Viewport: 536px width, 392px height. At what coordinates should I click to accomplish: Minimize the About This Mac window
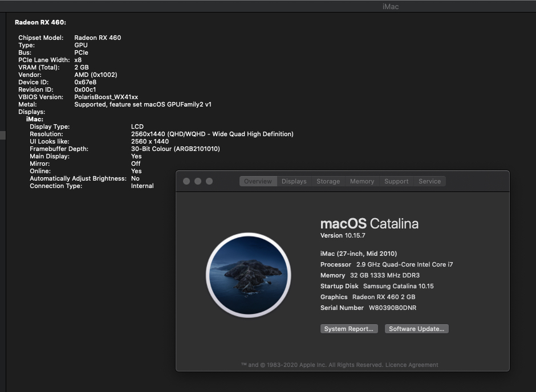198,181
